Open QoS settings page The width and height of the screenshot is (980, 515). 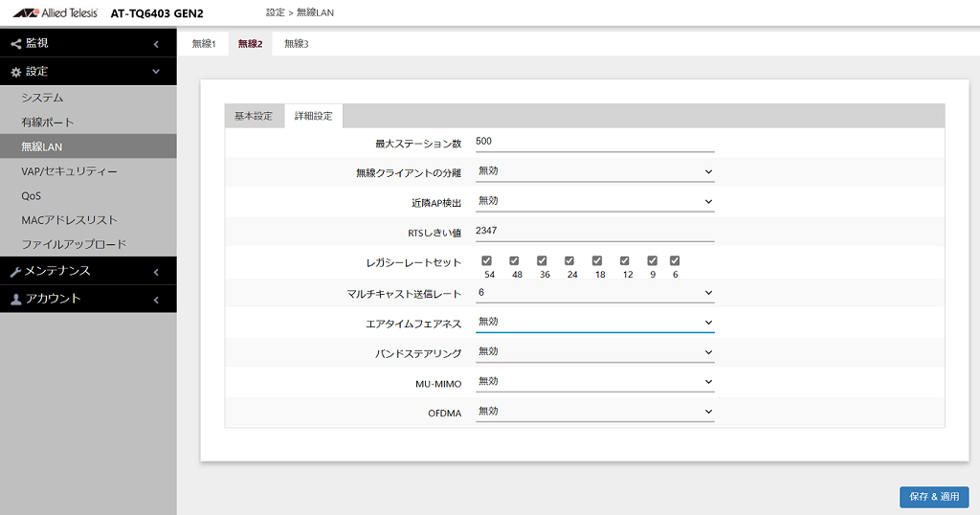(x=88, y=195)
